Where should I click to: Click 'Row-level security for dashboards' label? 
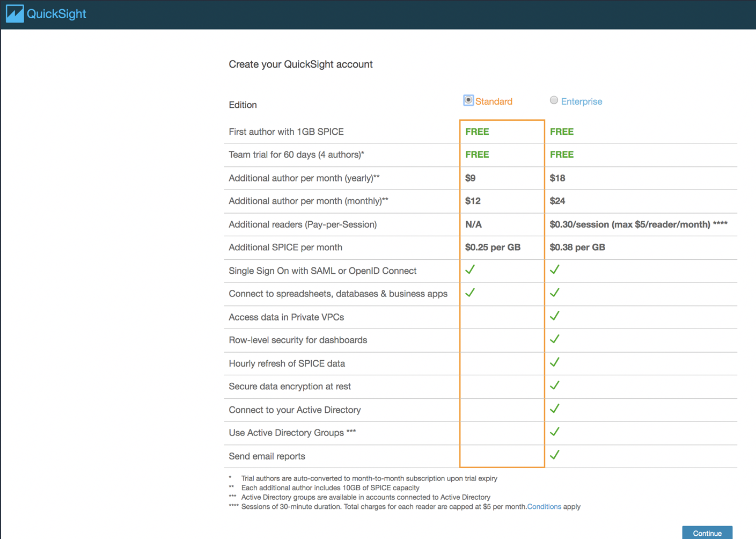(298, 340)
